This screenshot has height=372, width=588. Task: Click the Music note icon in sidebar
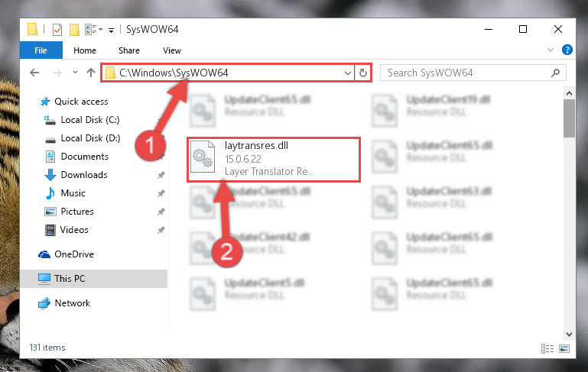point(50,193)
